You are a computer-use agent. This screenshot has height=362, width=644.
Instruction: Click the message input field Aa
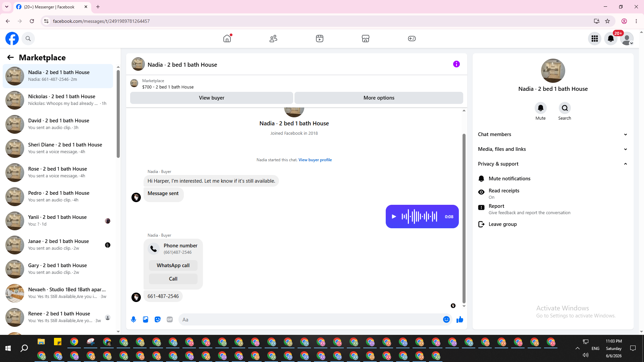(311, 320)
